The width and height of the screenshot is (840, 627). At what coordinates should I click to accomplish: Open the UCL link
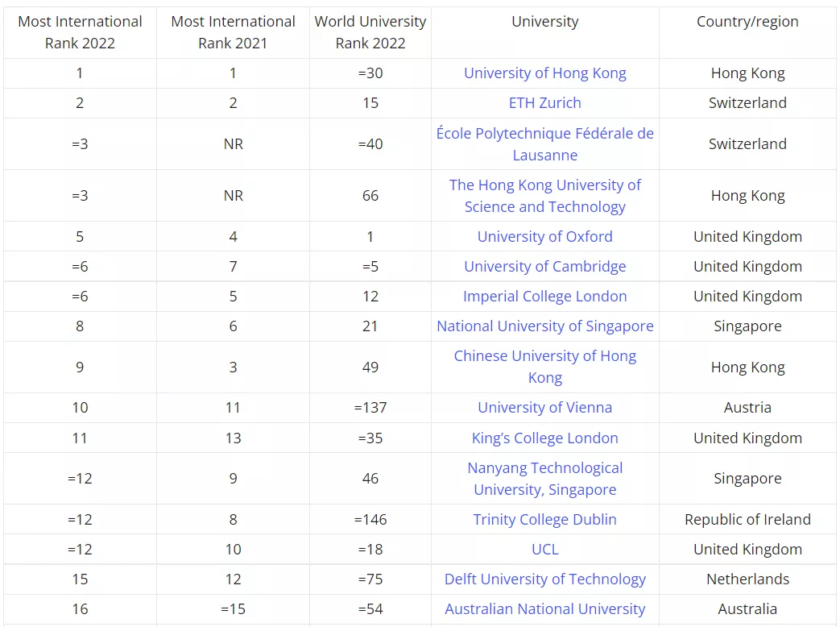pyautogui.click(x=544, y=550)
